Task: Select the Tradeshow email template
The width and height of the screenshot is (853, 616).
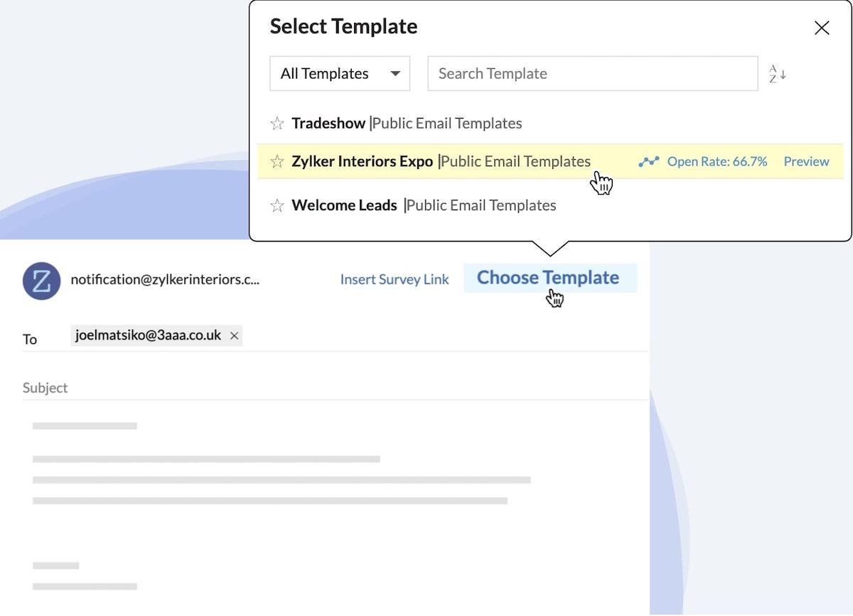Action: [x=328, y=124]
